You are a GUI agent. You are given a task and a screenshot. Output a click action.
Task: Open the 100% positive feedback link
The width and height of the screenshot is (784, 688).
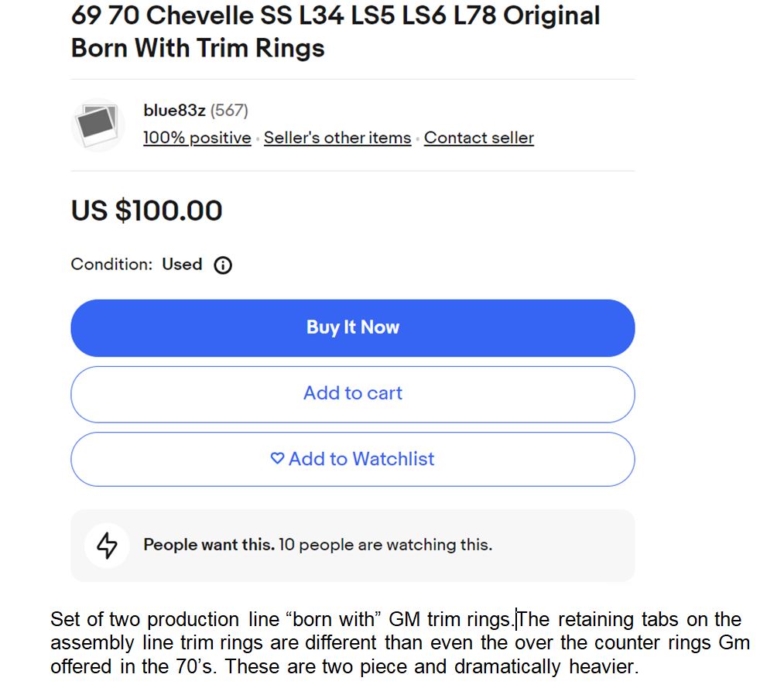[197, 138]
